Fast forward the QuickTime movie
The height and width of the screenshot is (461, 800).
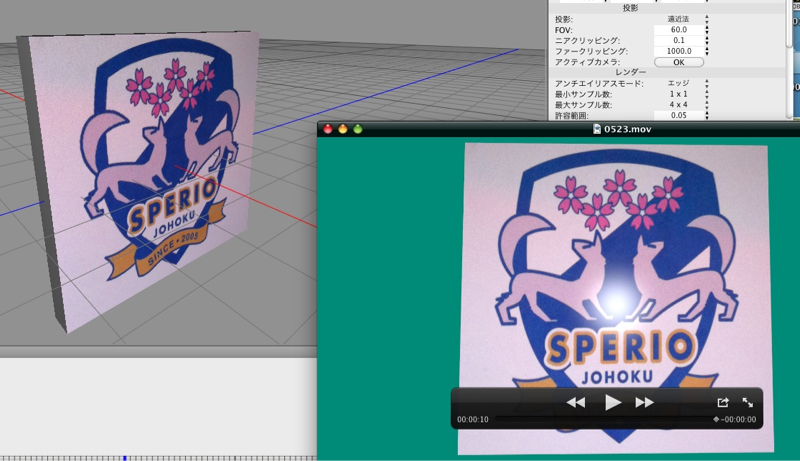point(645,402)
